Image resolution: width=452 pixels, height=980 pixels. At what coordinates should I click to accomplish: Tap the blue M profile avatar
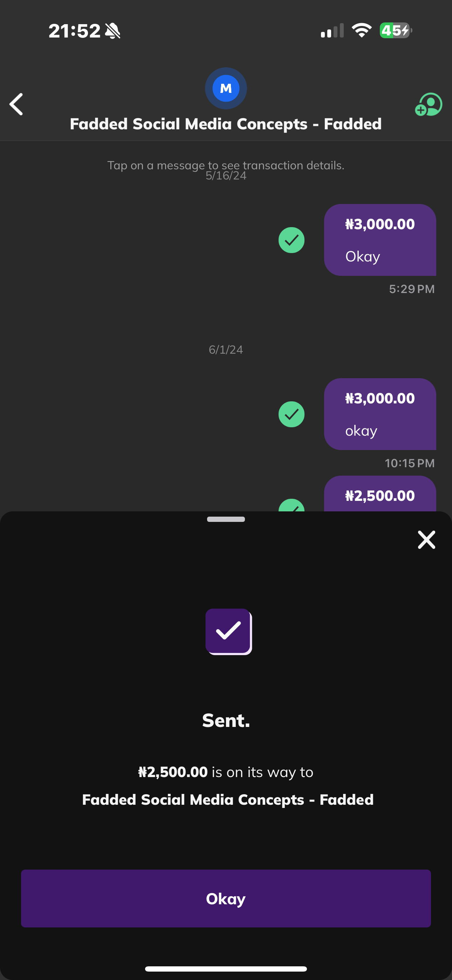[x=226, y=88]
